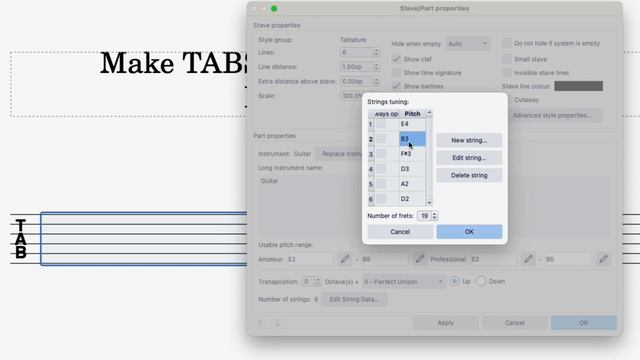Screen dimensions: 640x360
Task: Click the up arrow at dialog bottom-left
Action: coord(260,323)
